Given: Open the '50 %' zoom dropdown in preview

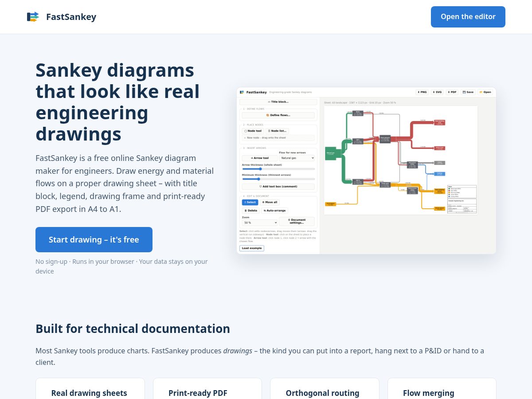Looking at the screenshot, I should [x=260, y=223].
